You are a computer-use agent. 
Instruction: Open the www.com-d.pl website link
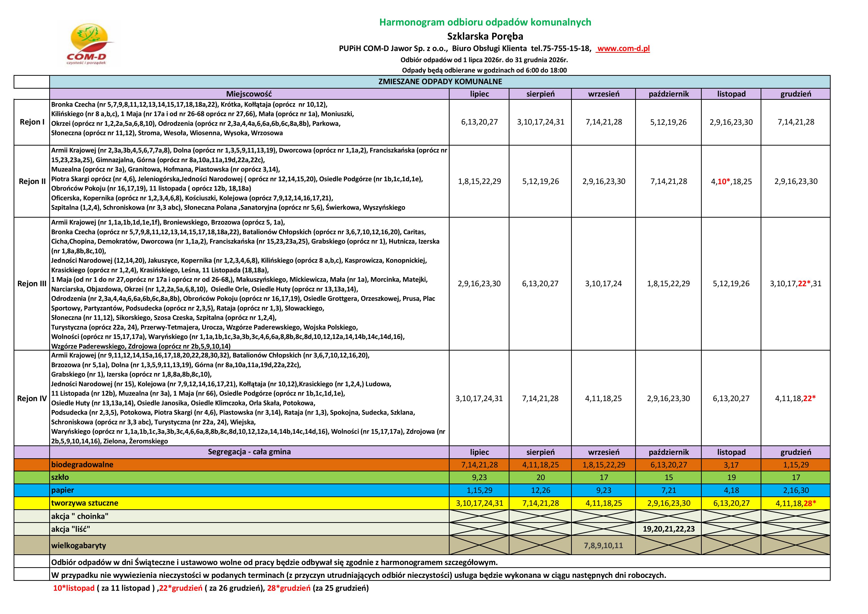coord(623,49)
